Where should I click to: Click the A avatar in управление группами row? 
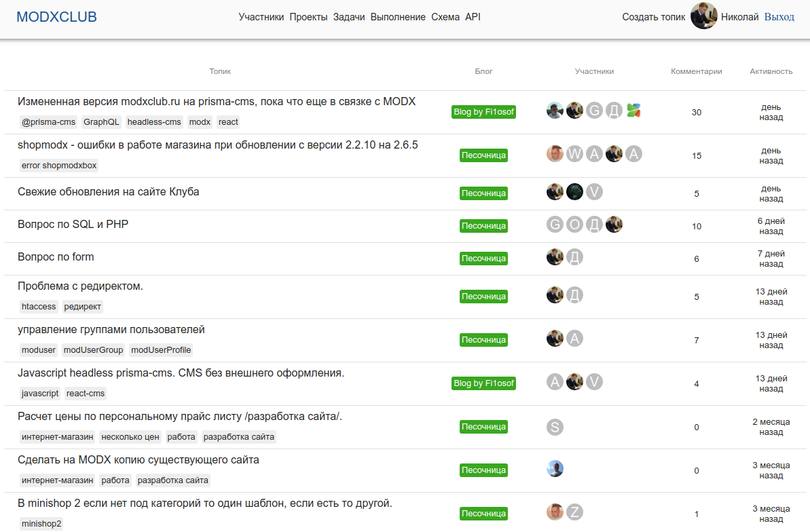coord(574,339)
